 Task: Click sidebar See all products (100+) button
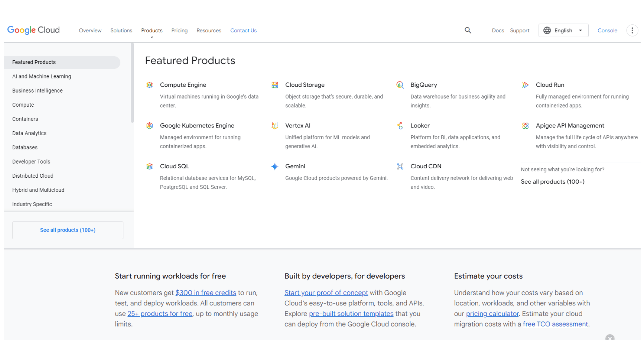[68, 230]
